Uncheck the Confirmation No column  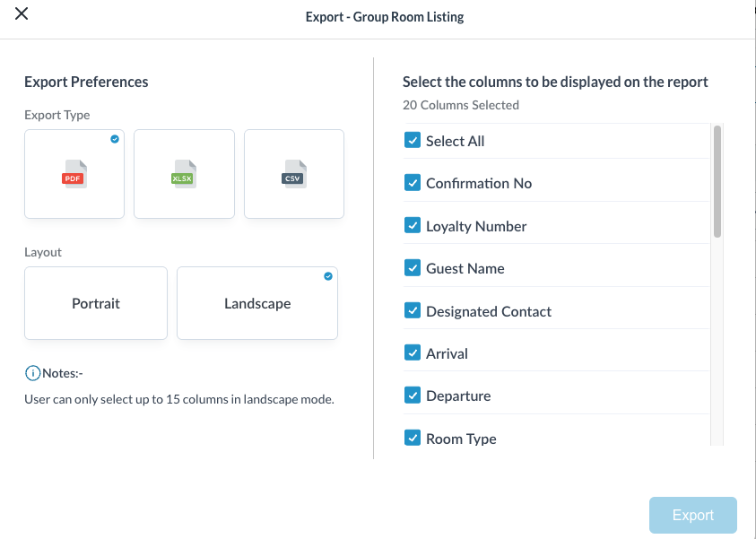pos(413,183)
